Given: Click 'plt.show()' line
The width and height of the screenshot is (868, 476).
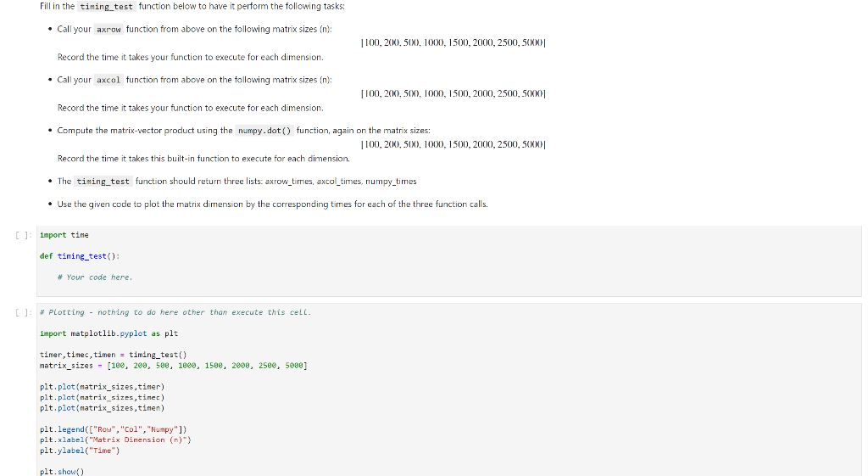Looking at the screenshot, I should [x=62, y=472].
